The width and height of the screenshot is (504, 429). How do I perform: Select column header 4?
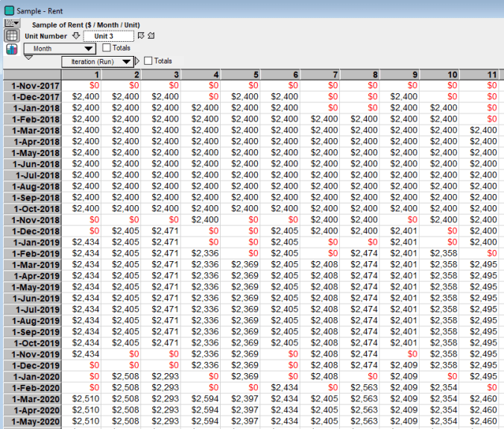[x=201, y=75]
